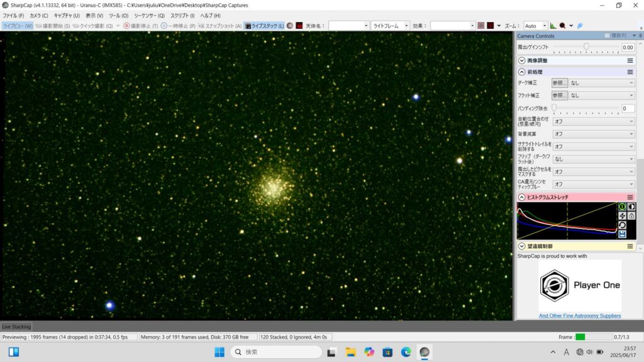Click the 露出/ゲインシフト slider handle
Viewport: 644px width, 362px height.
[586, 47]
